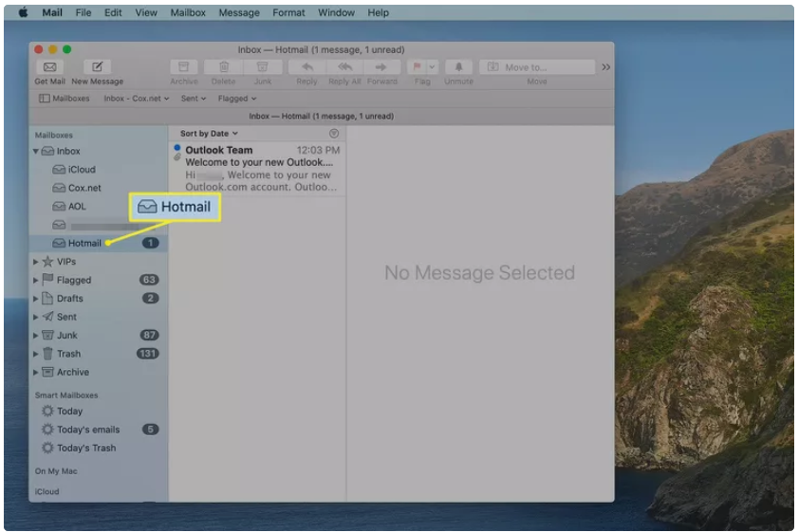The image size is (798, 532).
Task: Open the File menu
Action: 84,12
